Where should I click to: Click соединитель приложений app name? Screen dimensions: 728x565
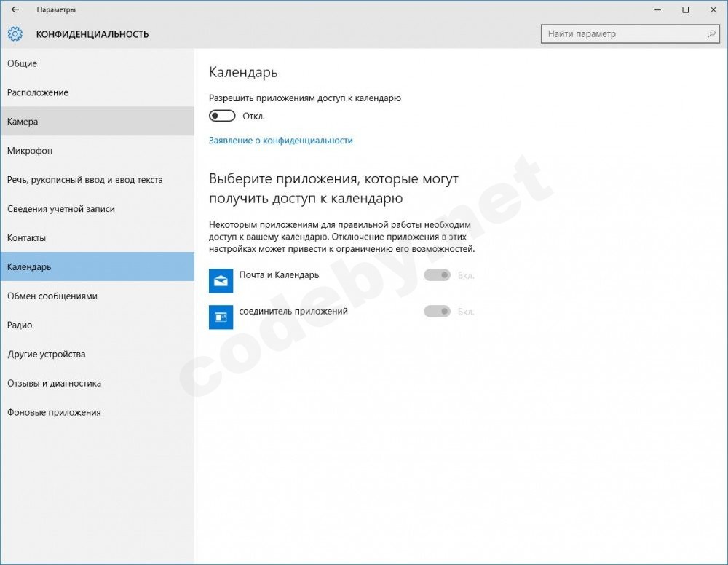[x=293, y=311]
